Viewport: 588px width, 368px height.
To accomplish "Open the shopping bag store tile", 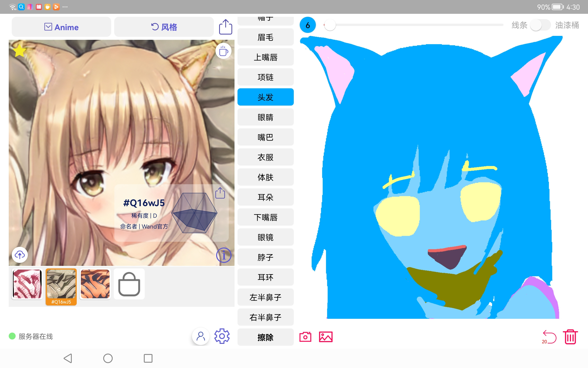I will tap(129, 284).
